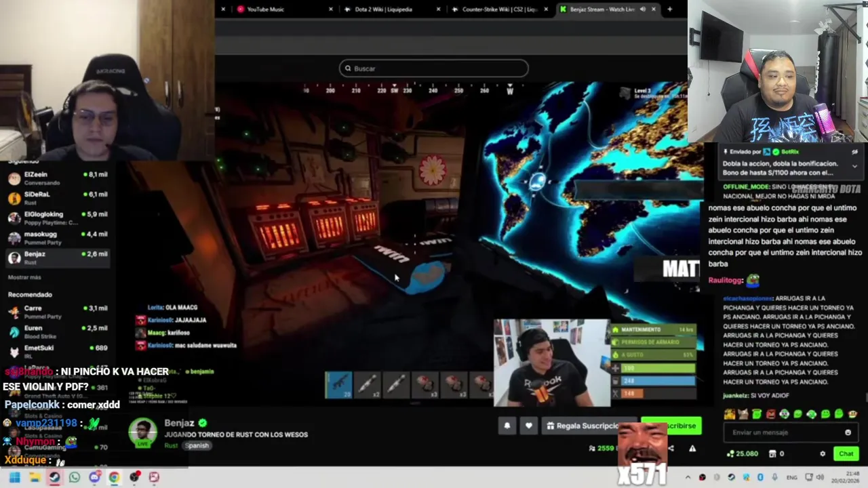Image resolution: width=868 pixels, height=488 pixels.
Task: Open recommended channel Euren
Action: coord(58,331)
